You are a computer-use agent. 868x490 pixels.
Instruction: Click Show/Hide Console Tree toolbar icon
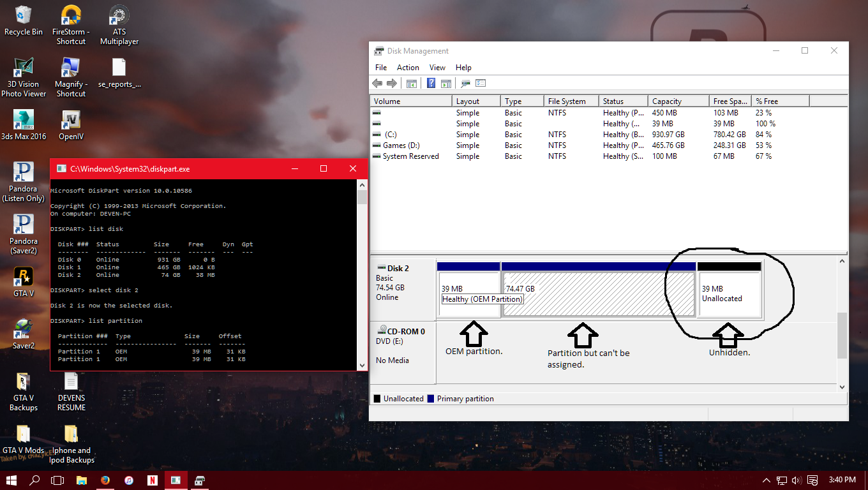point(412,84)
